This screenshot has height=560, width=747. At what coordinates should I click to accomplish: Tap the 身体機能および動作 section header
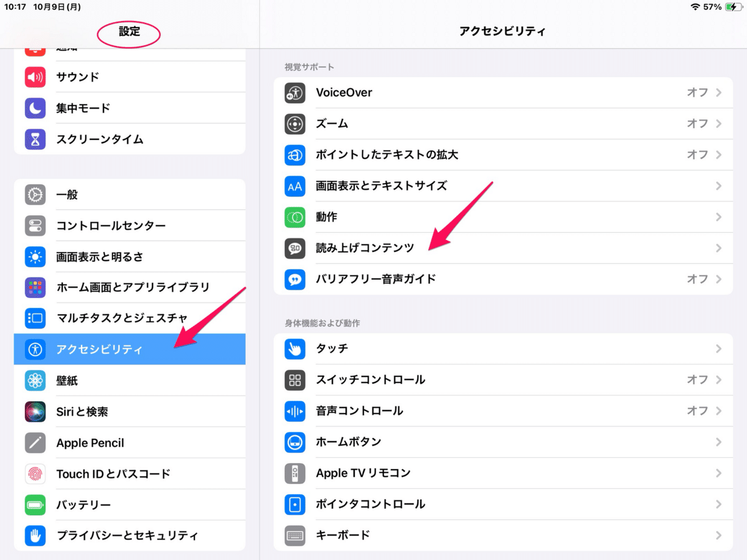pos(322,324)
